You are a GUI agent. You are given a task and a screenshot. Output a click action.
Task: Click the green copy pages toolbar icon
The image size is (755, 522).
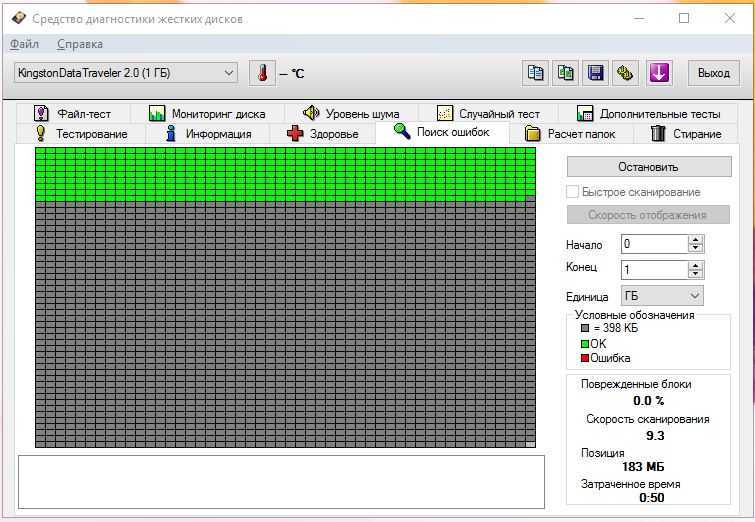[565, 74]
